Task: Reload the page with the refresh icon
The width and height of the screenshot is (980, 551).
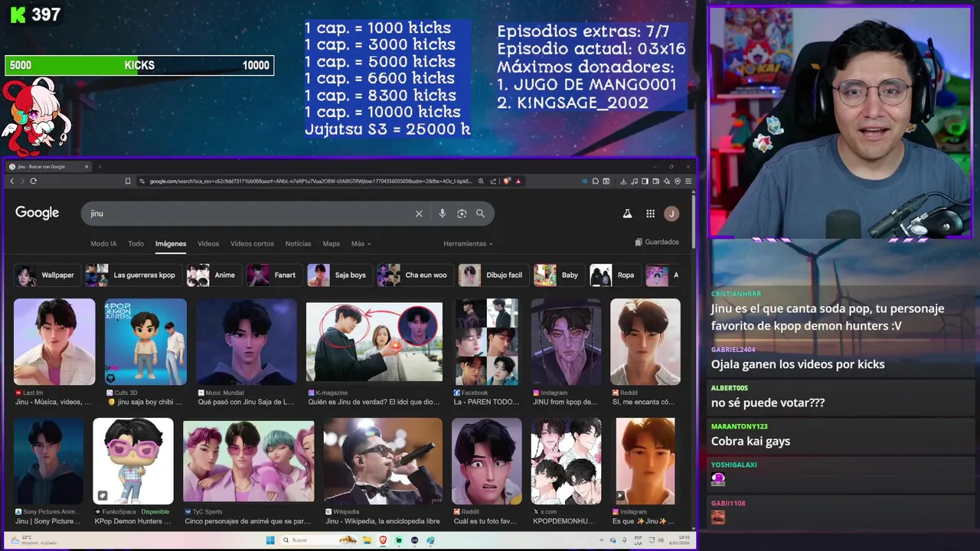Action: pos(34,181)
